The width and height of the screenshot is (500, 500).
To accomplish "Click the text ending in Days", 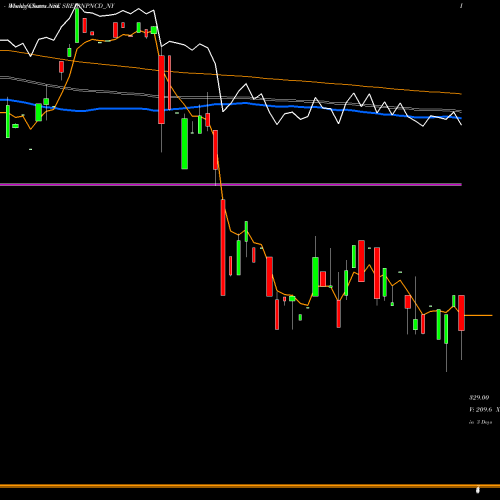I will click(x=481, y=422).
